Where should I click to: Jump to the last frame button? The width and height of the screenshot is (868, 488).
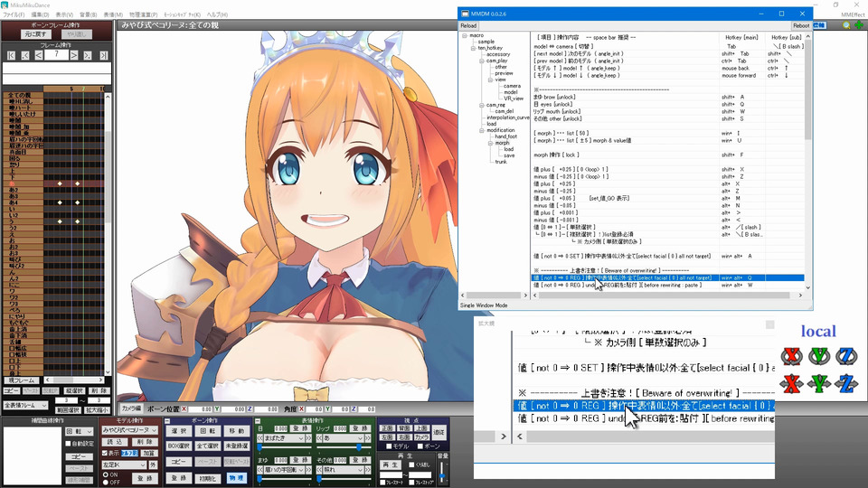[x=103, y=55]
